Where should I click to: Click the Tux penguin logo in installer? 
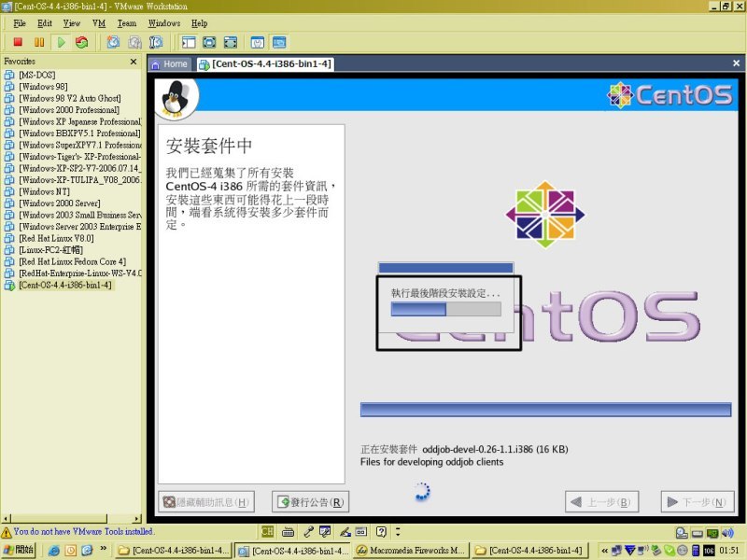(x=176, y=99)
